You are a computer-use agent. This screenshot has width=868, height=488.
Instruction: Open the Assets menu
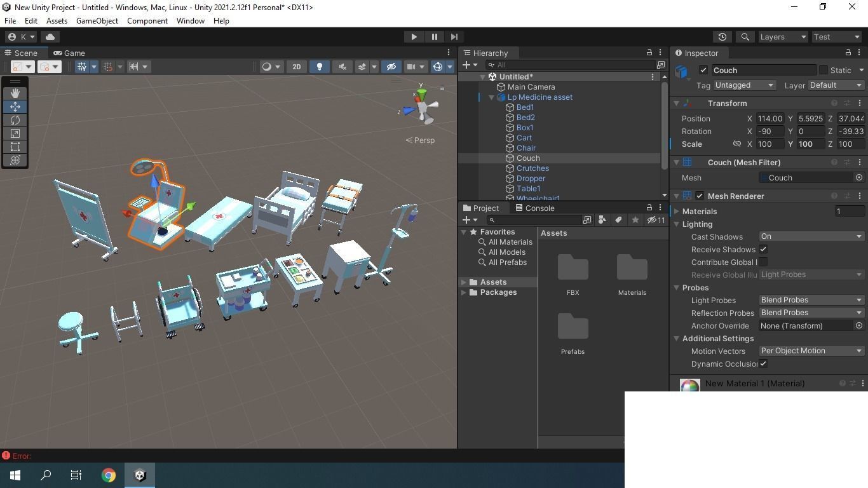(x=57, y=21)
